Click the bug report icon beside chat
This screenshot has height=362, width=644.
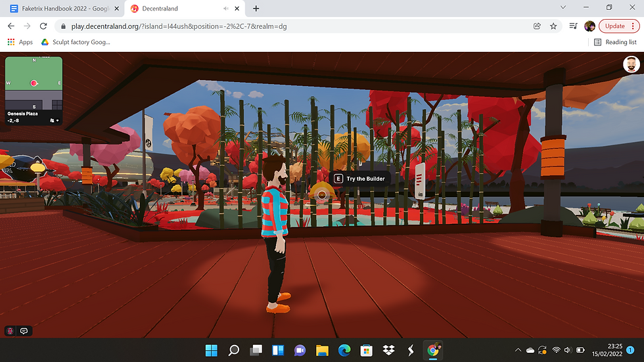click(11, 331)
